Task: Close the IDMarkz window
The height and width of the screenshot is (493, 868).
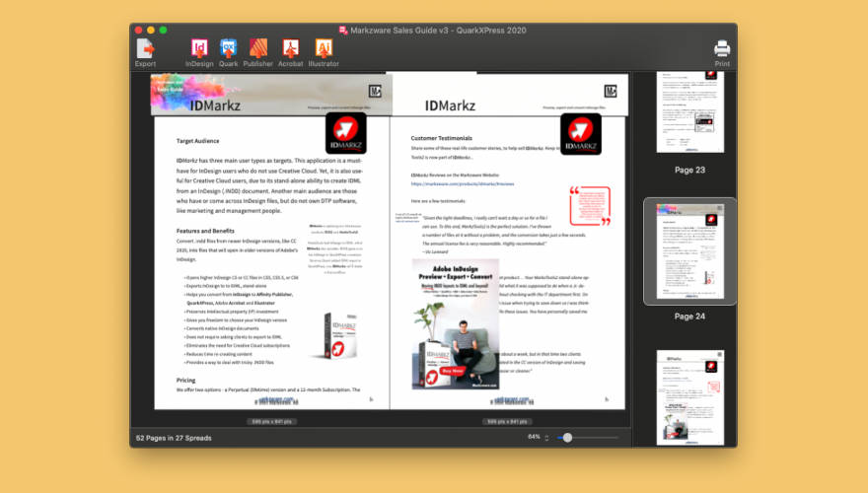Action: pyautogui.click(x=138, y=30)
